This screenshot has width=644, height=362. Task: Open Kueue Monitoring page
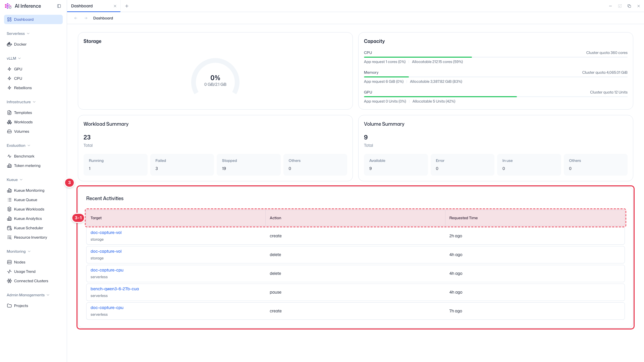click(33, 190)
